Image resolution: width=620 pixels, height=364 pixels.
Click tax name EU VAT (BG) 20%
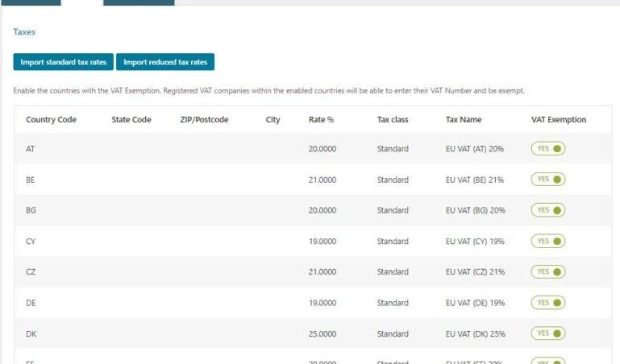click(x=476, y=210)
